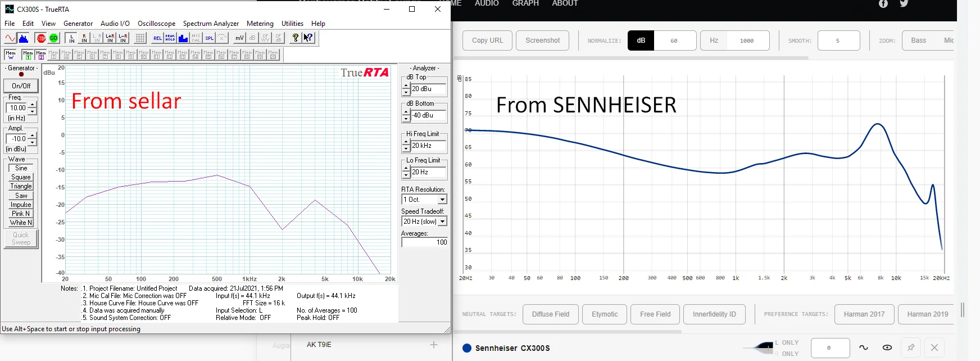
Task: Click the Mem 1 memory icon
Action: pos(28,55)
